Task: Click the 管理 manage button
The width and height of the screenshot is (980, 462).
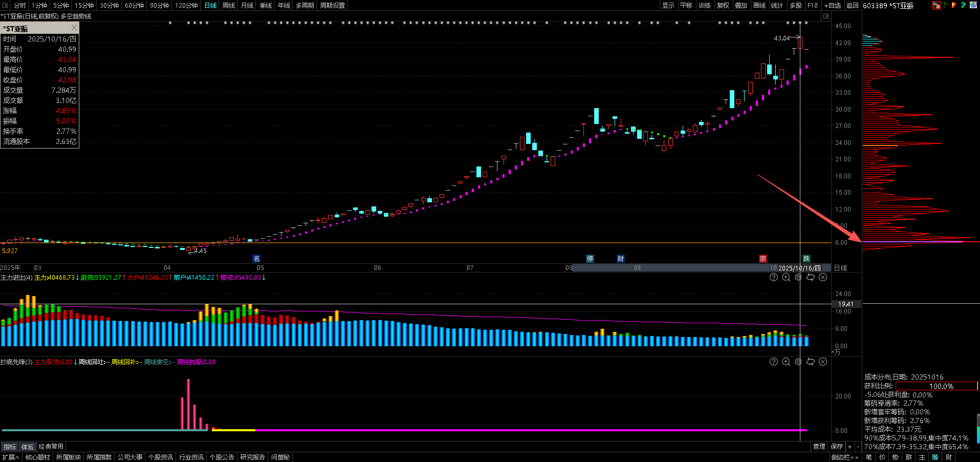Action: pyautogui.click(x=819, y=447)
